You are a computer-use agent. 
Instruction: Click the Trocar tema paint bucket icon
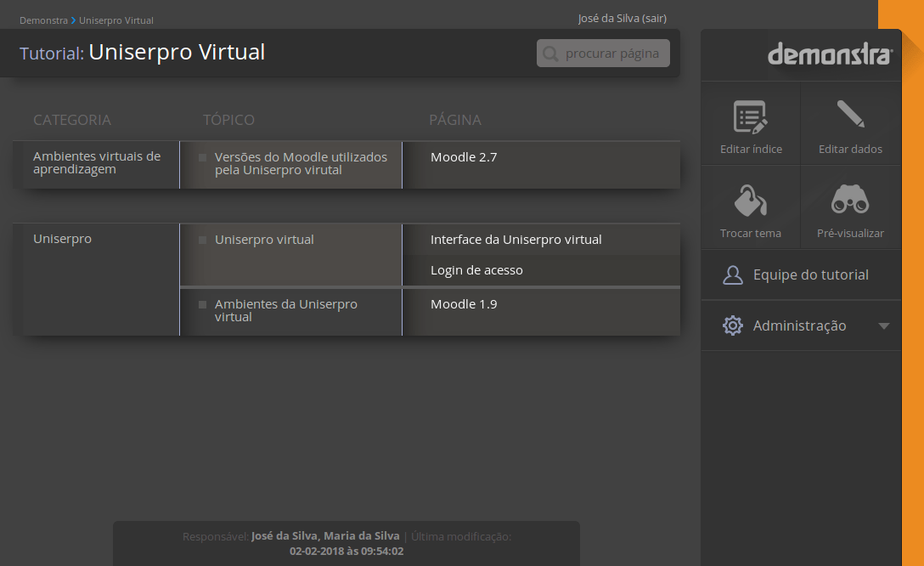(751, 201)
